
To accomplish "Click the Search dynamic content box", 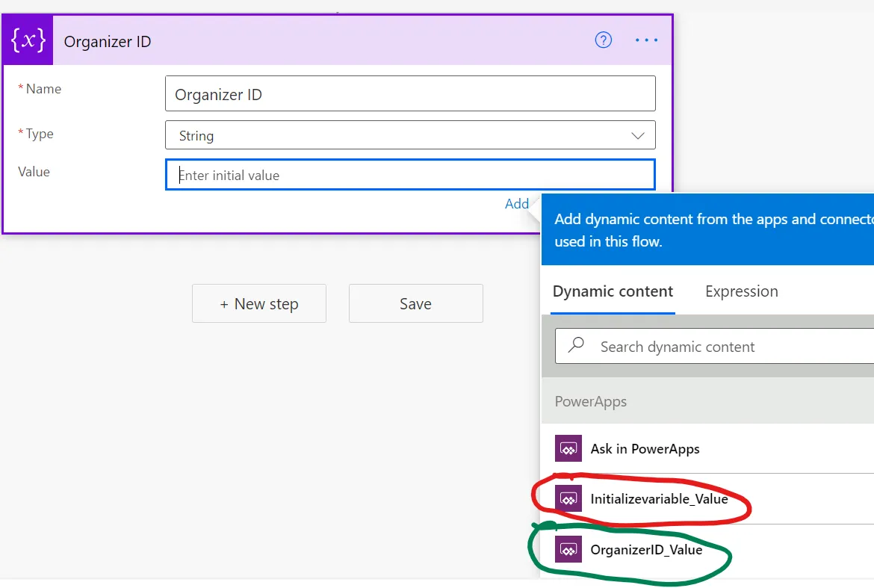I will click(725, 347).
